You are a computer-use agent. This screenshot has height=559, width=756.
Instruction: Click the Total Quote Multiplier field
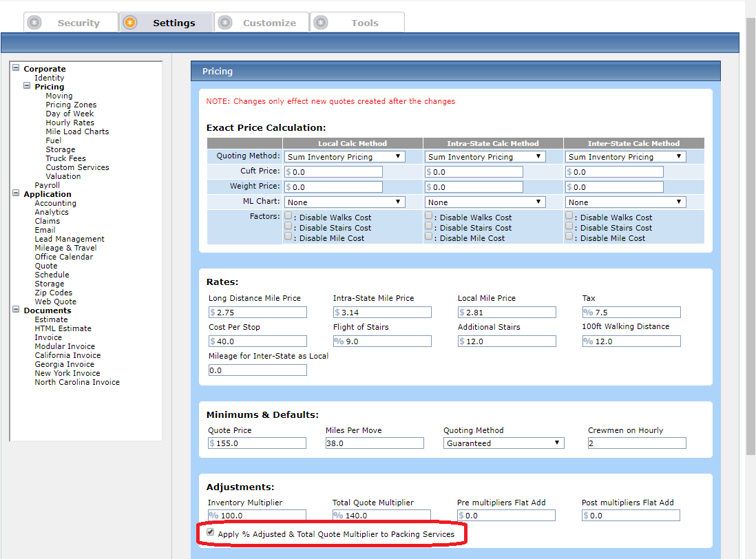[x=381, y=515]
